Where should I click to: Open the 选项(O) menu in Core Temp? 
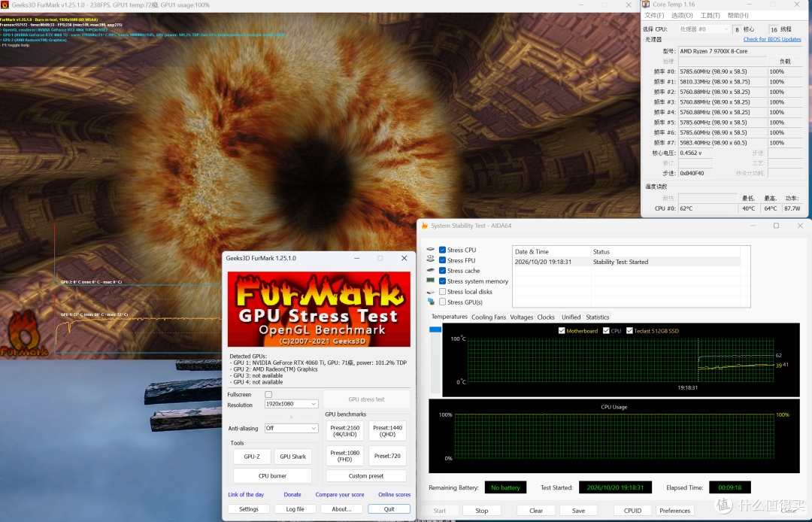tap(682, 16)
